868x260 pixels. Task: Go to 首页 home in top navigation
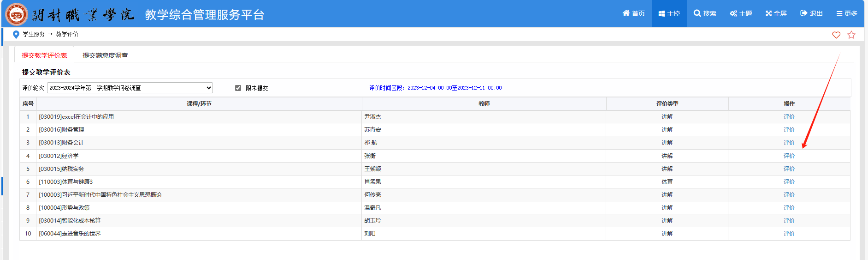coord(633,13)
